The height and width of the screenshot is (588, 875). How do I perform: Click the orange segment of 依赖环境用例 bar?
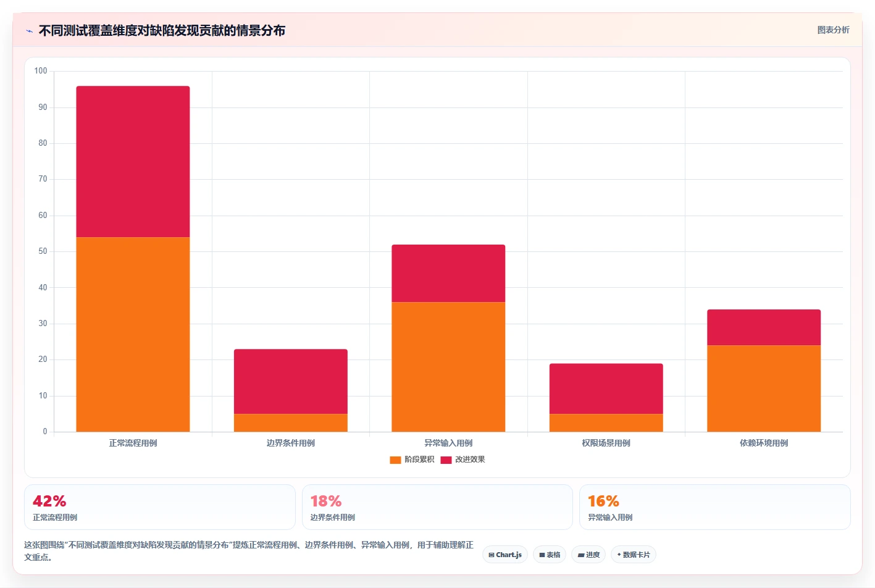point(764,388)
